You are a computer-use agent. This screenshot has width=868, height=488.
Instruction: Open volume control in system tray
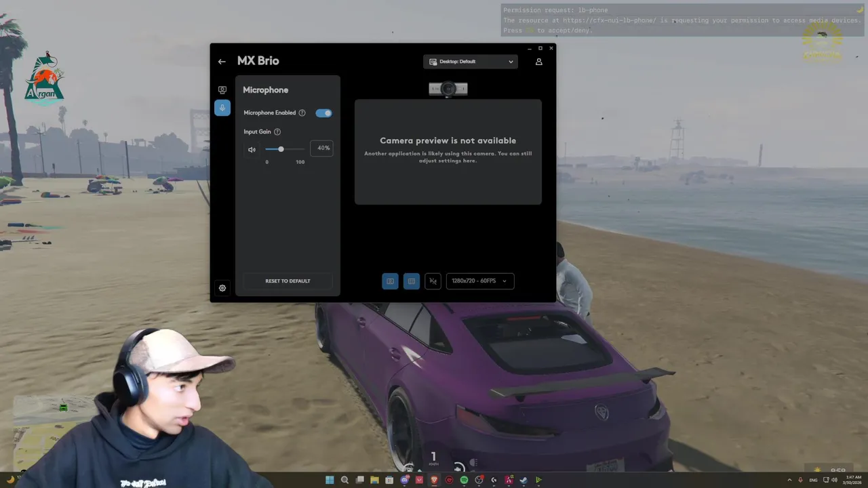pos(834,480)
